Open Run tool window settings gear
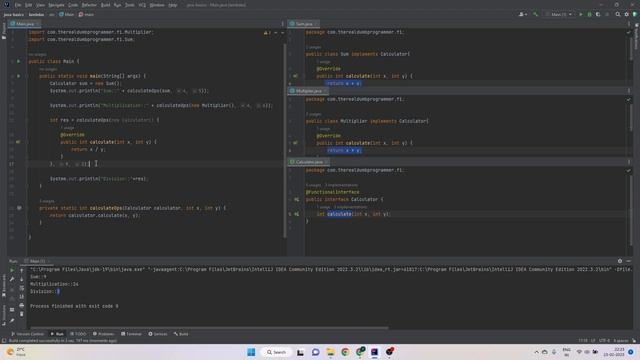 click(620, 261)
